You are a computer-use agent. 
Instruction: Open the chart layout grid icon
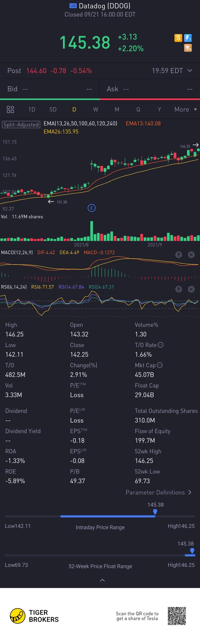[x=10, y=109]
